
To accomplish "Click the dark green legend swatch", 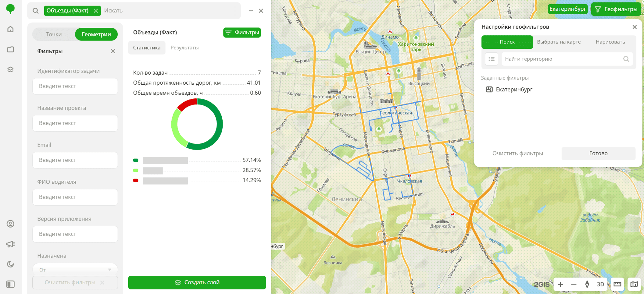I will coord(136,160).
